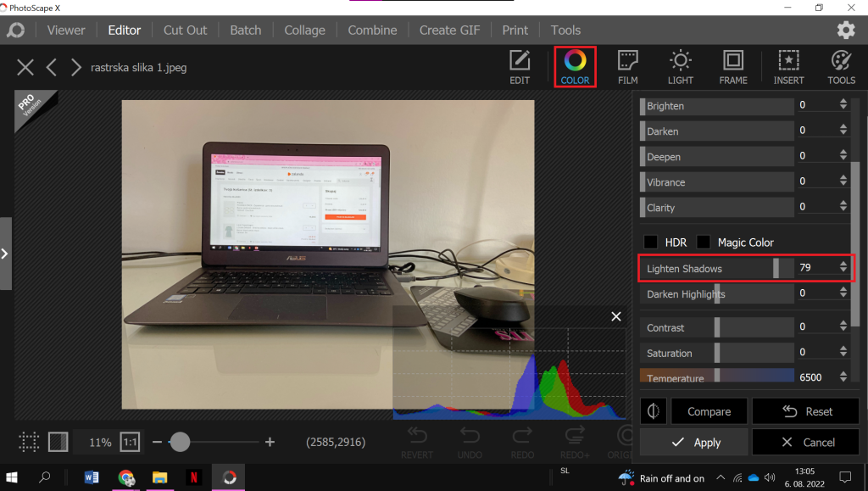
Task: Open Word from the taskbar
Action: click(x=92, y=477)
